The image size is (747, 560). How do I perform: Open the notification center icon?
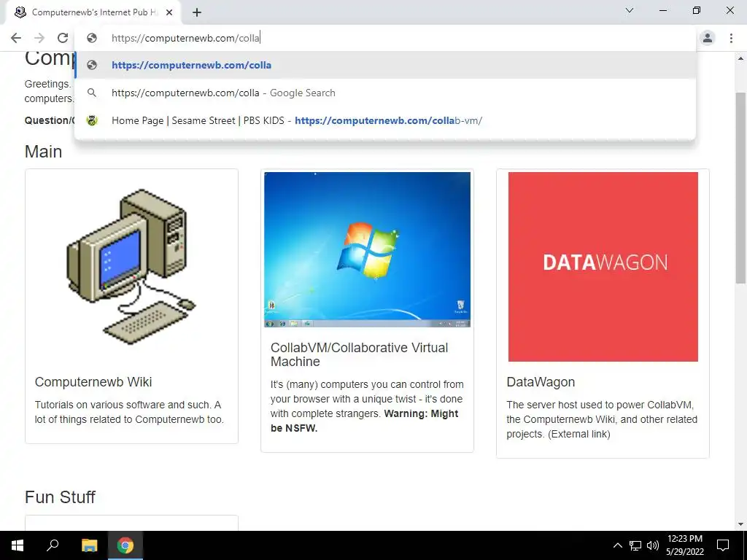click(723, 545)
